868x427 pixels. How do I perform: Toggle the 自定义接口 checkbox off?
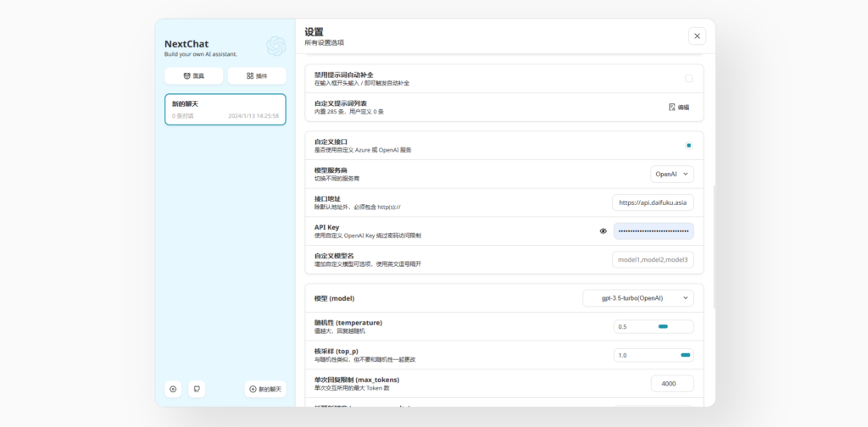pyautogui.click(x=688, y=146)
